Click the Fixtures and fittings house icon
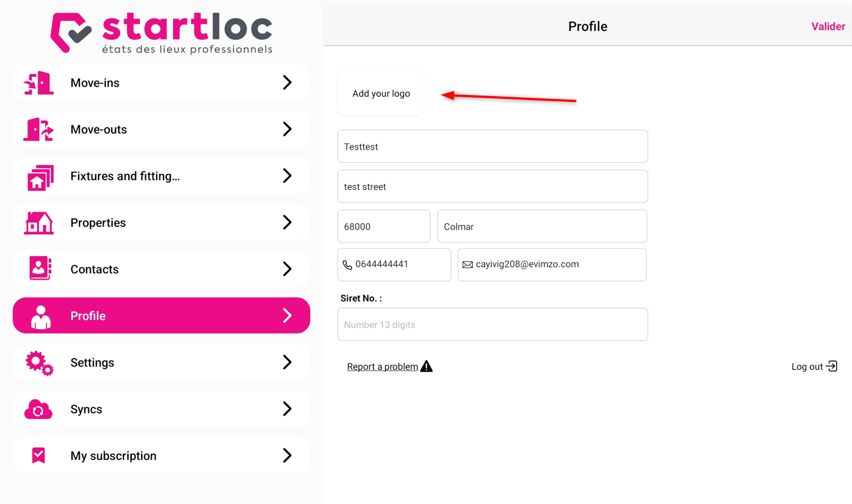This screenshot has width=852, height=504. 40,176
